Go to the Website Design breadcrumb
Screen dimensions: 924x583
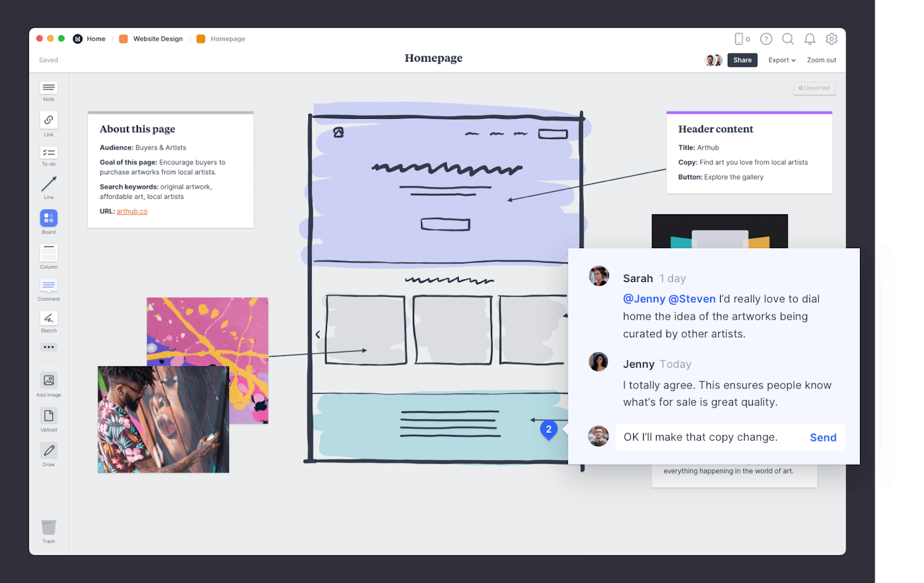coord(157,38)
